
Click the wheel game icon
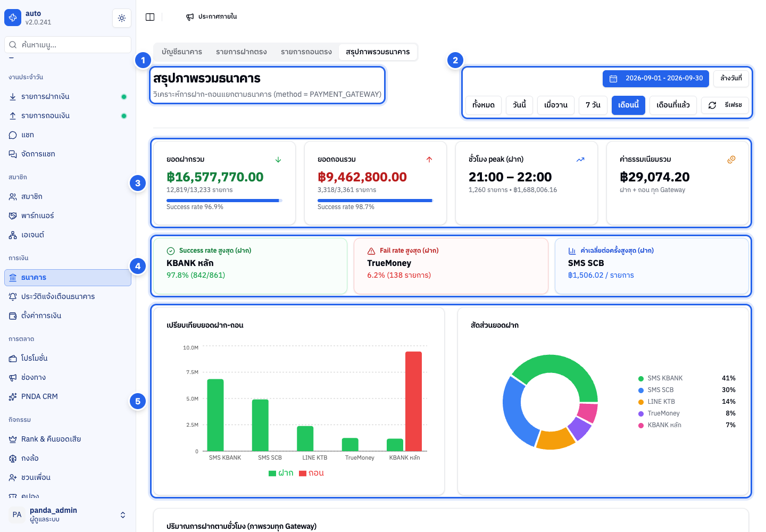click(13, 459)
